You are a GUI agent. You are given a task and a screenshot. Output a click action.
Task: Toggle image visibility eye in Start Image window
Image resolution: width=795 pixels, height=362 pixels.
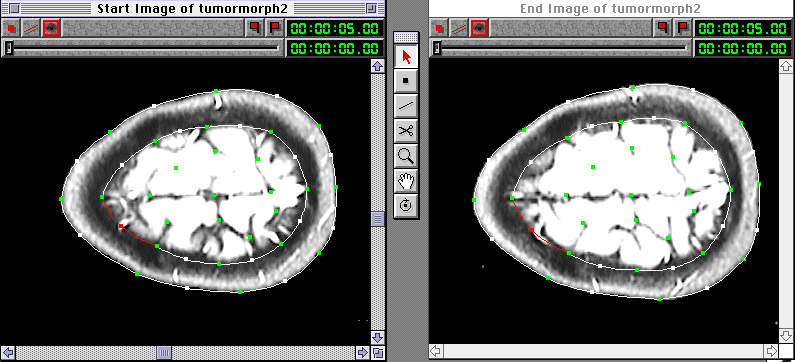(51, 28)
